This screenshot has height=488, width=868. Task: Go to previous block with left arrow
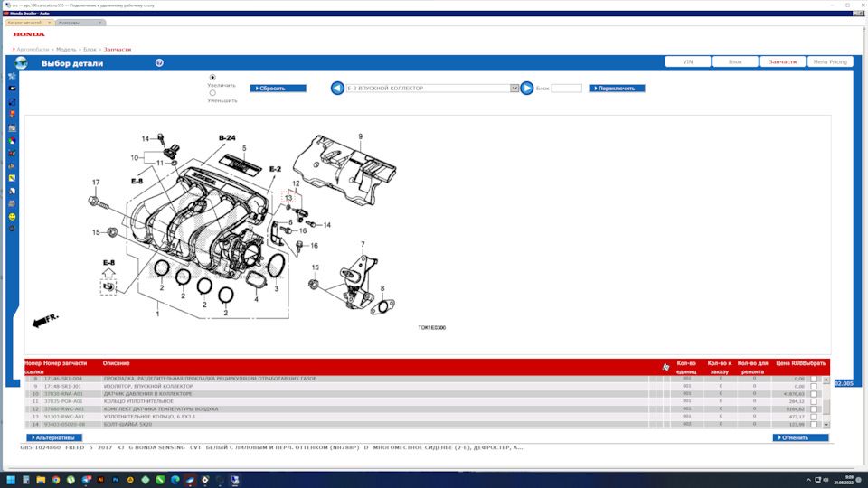pyautogui.click(x=337, y=88)
